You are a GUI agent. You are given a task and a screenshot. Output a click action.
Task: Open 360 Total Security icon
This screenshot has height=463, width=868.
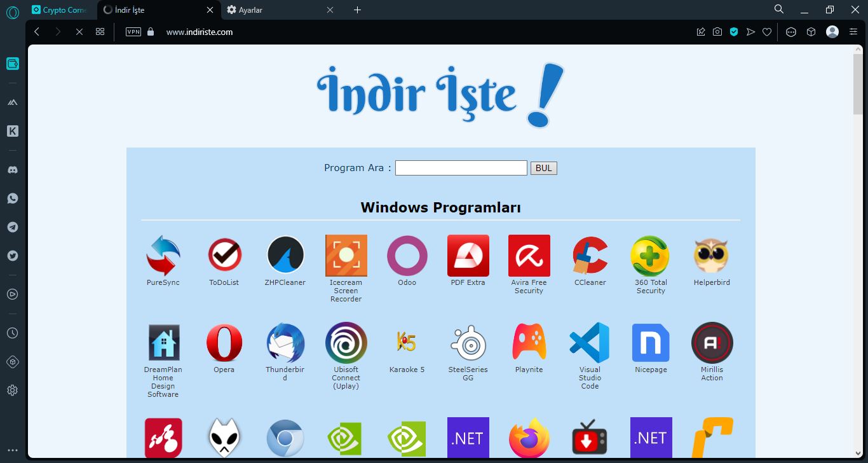pyautogui.click(x=650, y=256)
